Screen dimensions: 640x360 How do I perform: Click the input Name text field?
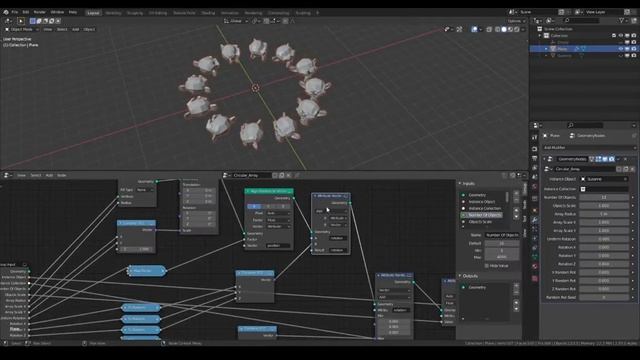(502, 235)
